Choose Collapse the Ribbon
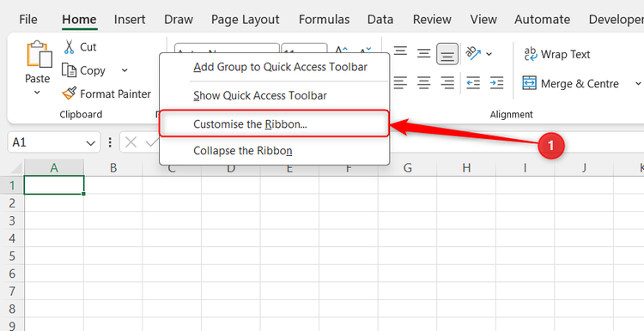 pos(275,151)
